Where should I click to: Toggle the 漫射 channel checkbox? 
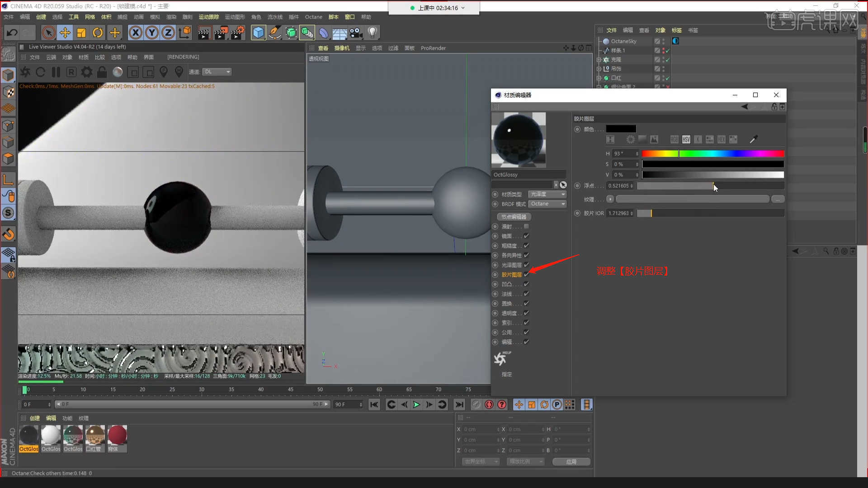[x=526, y=226]
